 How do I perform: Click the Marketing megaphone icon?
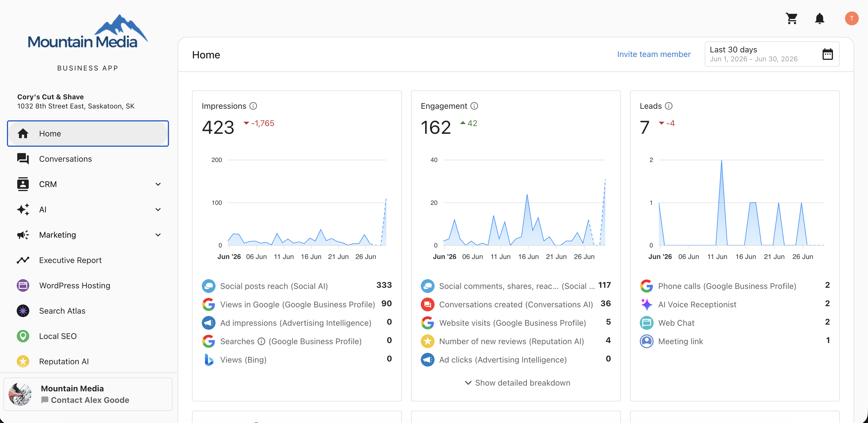[x=23, y=235]
